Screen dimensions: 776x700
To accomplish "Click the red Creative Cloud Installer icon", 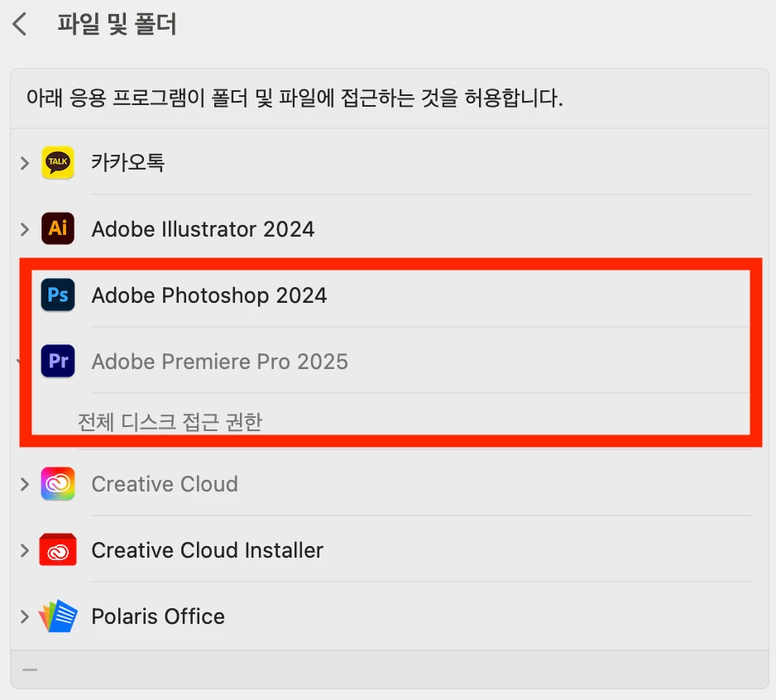I will 58,550.
